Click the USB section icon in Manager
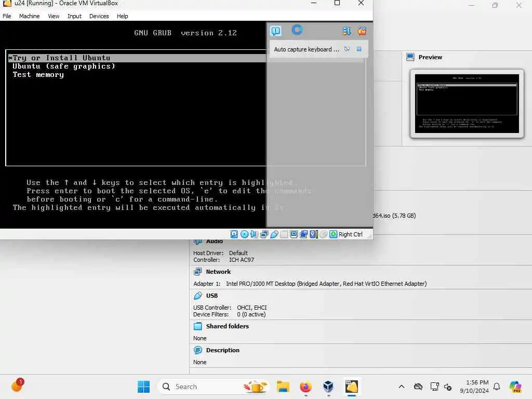532x399 pixels. (198, 296)
